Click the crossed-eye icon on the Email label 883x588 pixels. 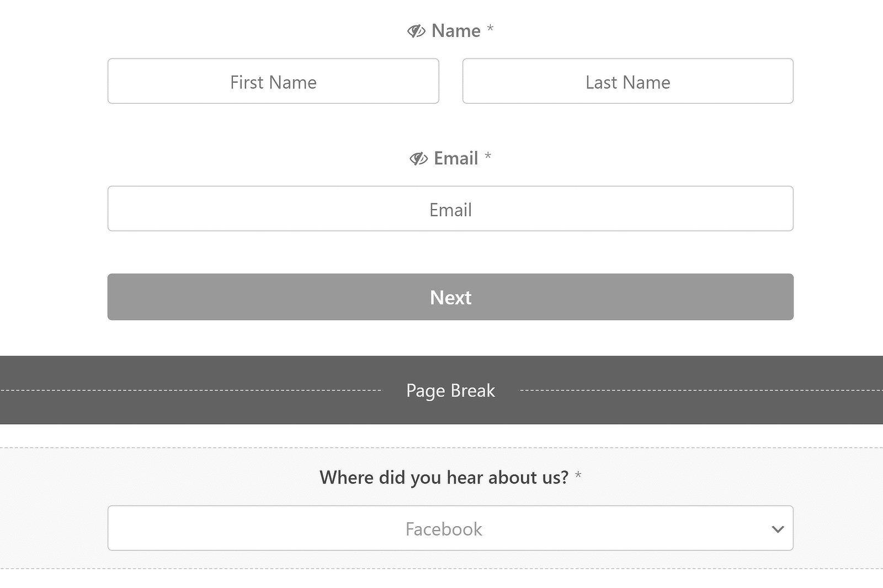point(418,159)
